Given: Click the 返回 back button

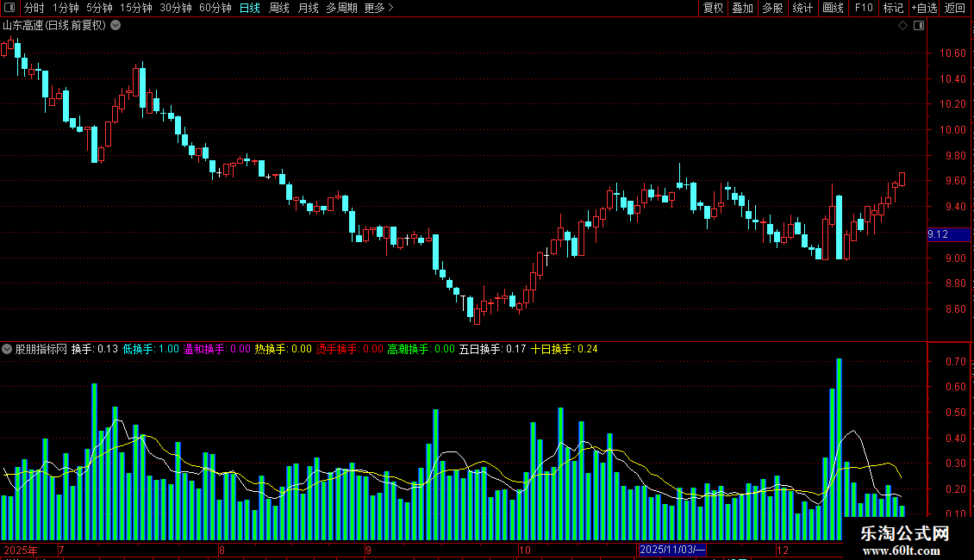Looking at the screenshot, I should click(x=955, y=8).
